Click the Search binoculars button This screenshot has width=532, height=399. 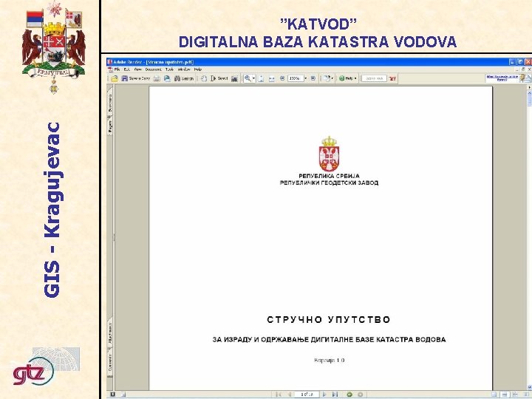(184, 78)
